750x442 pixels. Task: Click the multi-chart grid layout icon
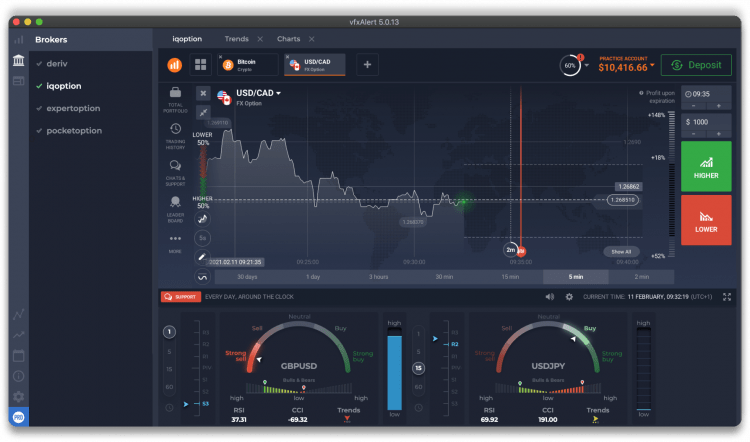[x=200, y=65]
